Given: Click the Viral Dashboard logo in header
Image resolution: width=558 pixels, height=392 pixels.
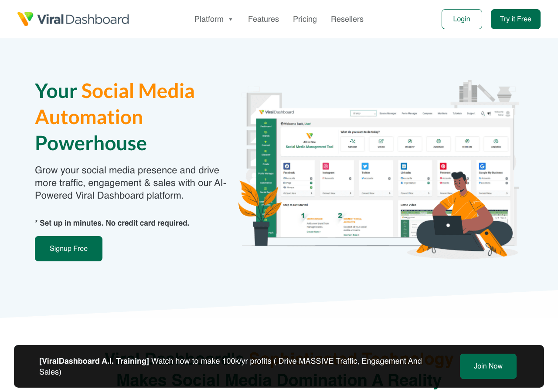Looking at the screenshot, I should [x=73, y=19].
